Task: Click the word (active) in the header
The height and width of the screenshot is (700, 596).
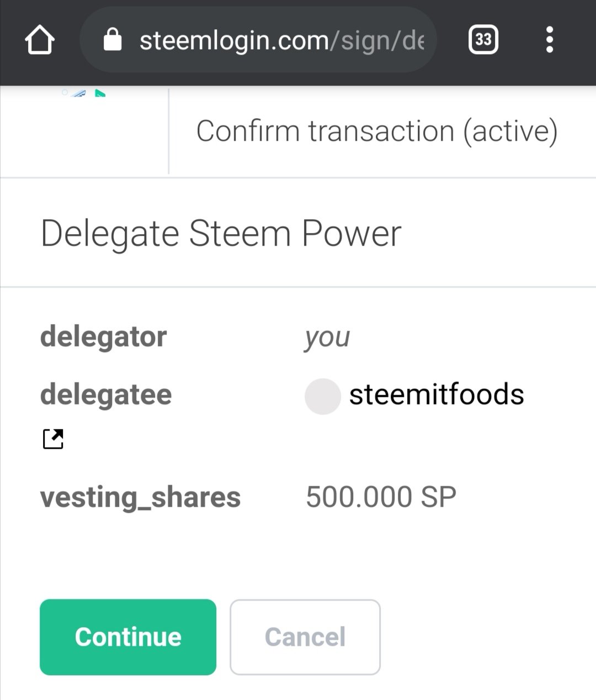Action: [510, 131]
